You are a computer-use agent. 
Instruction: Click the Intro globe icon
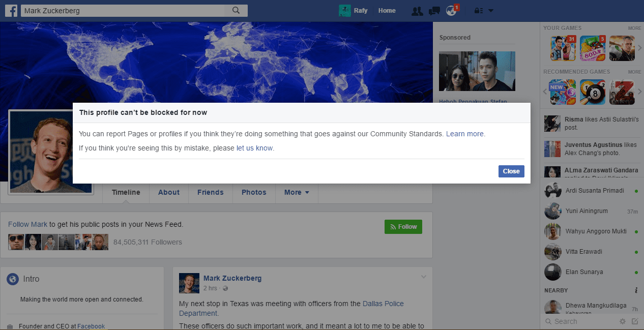(x=13, y=279)
